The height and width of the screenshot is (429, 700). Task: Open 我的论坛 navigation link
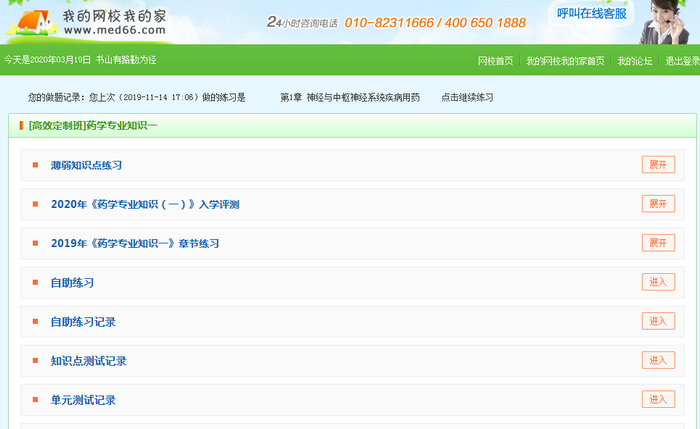click(x=634, y=61)
